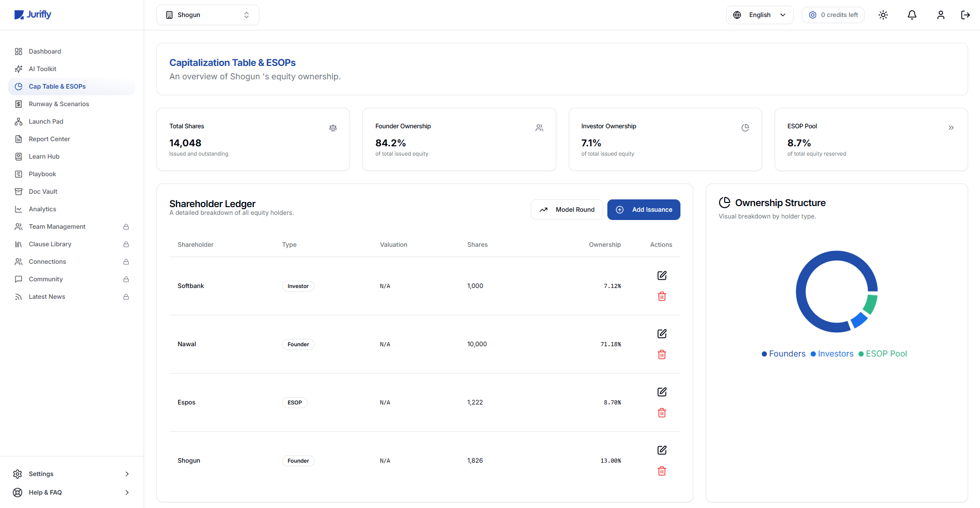Open the user profile icon
The height and width of the screenshot is (508, 980).
click(x=941, y=15)
